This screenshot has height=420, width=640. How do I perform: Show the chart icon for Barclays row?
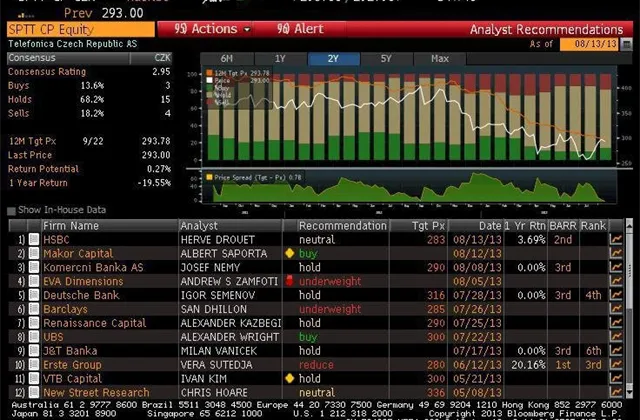(x=616, y=309)
